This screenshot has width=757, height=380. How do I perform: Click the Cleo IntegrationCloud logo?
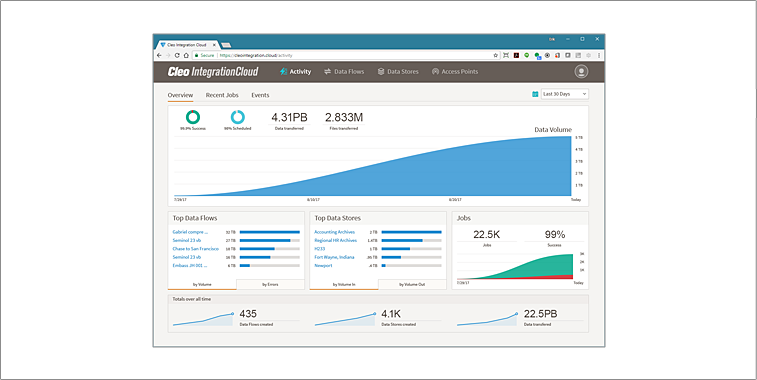[213, 71]
